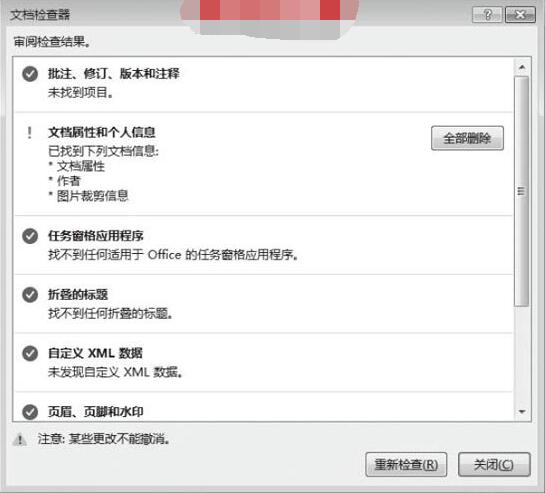Click checkmark icon beside 折叠的标题
The height and width of the screenshot is (493, 545).
pos(30,295)
